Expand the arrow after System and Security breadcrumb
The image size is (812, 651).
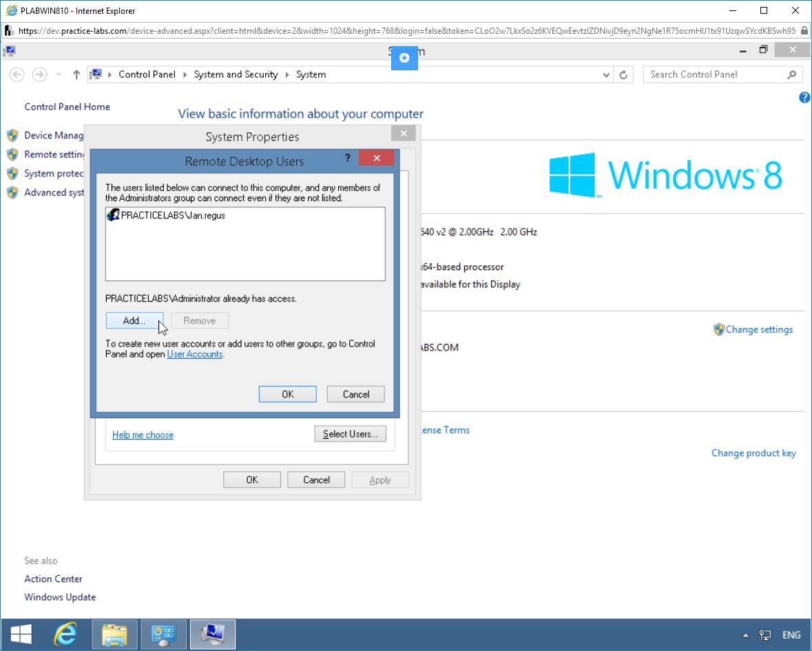pos(287,74)
